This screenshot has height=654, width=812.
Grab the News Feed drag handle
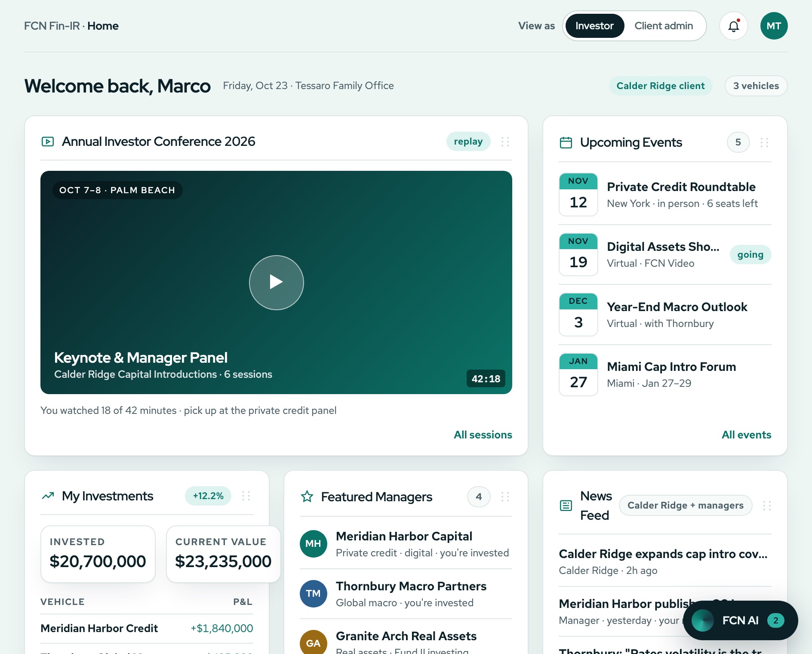[766, 506]
